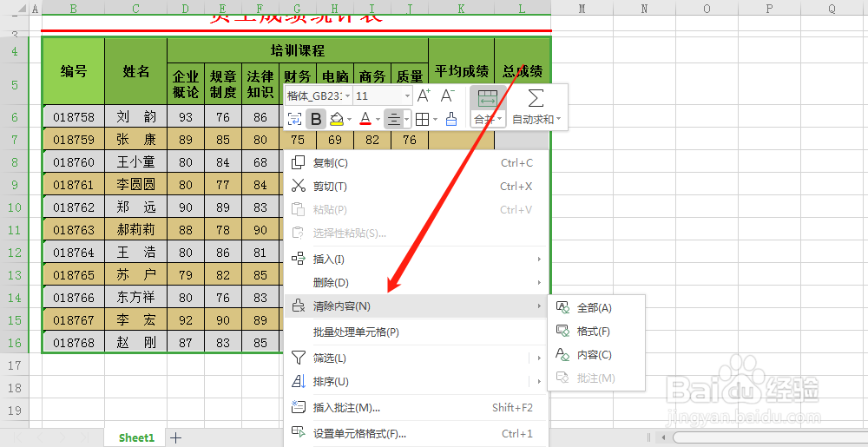Click the name cell 东方祥
The width and height of the screenshot is (868, 447).
pos(136,298)
